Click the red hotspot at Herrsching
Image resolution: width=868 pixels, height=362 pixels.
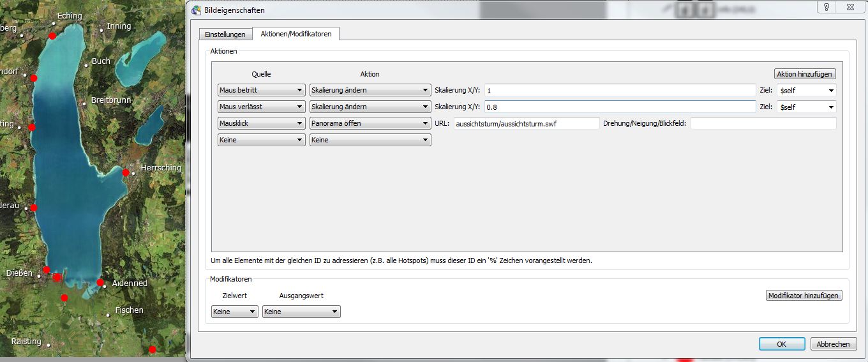point(126,172)
